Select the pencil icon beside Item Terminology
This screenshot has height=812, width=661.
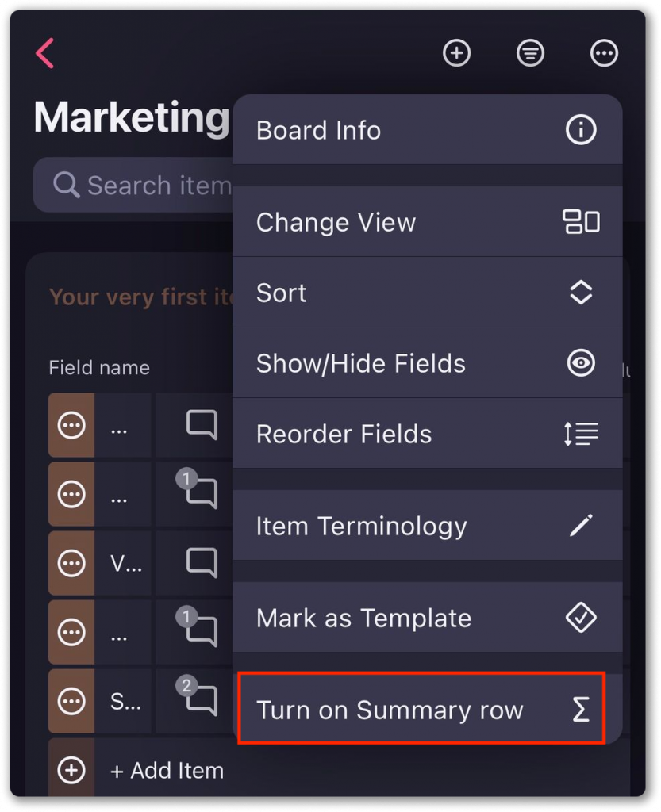click(x=580, y=525)
